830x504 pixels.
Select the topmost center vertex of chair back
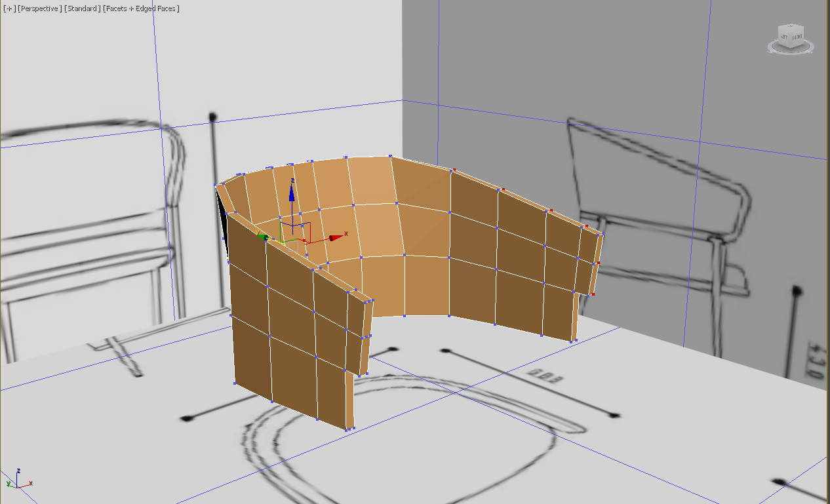click(x=390, y=157)
